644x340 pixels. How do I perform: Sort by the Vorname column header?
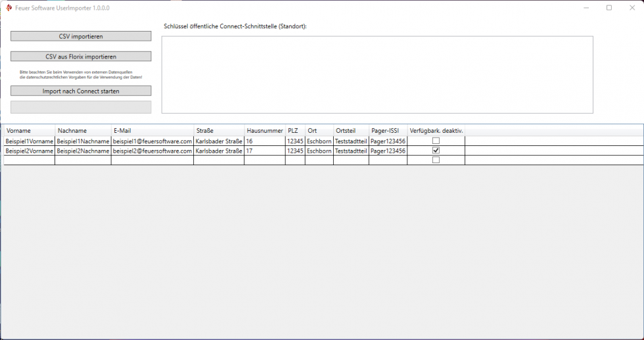29,131
